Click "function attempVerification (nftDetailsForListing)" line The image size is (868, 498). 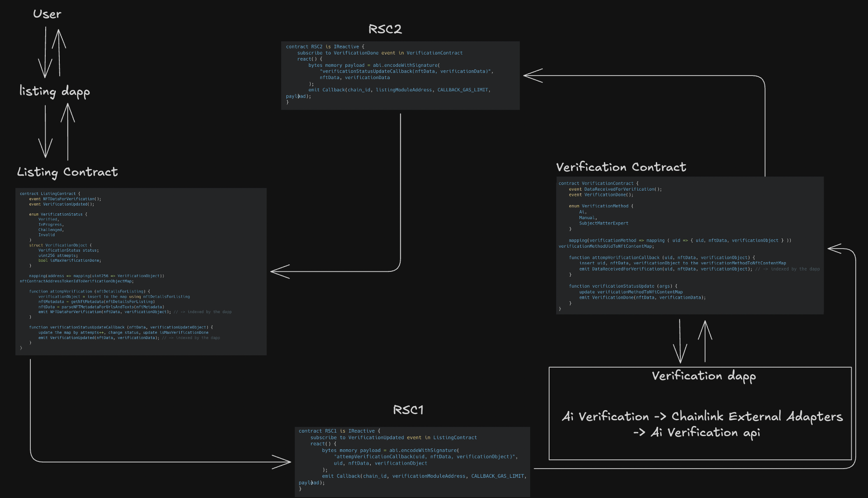point(89,291)
